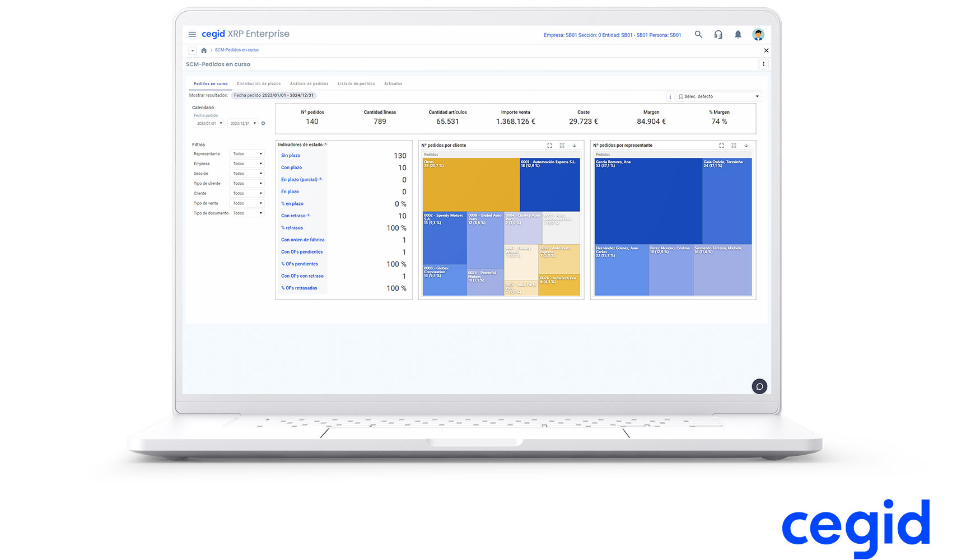Screen dimensions: 980x560
Task: Click the Indicadores de estado info marker
Action: click(326, 144)
